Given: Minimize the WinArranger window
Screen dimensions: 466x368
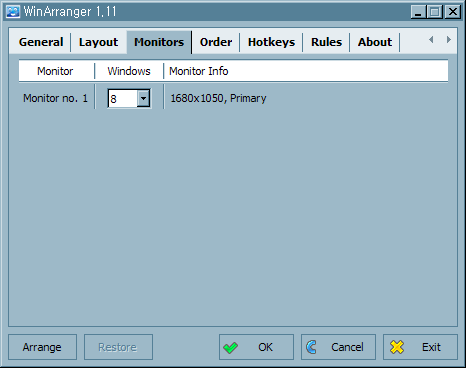Looking at the screenshot, I should click(418, 12).
